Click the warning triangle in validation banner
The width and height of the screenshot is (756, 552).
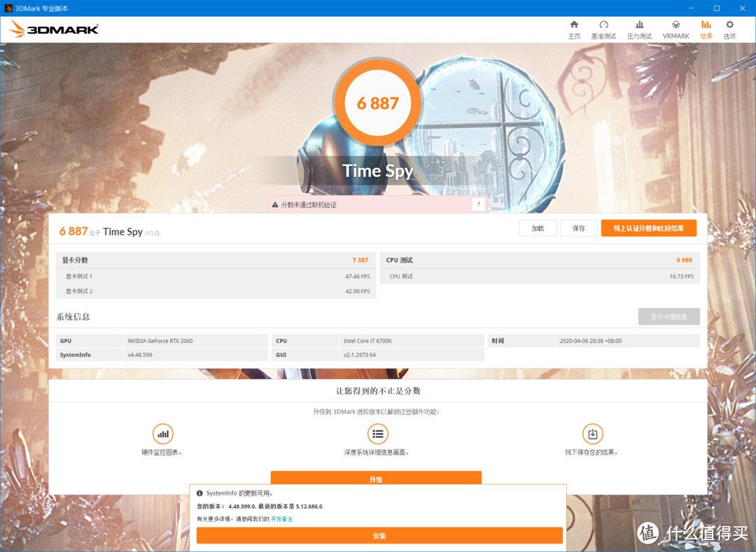tap(275, 205)
